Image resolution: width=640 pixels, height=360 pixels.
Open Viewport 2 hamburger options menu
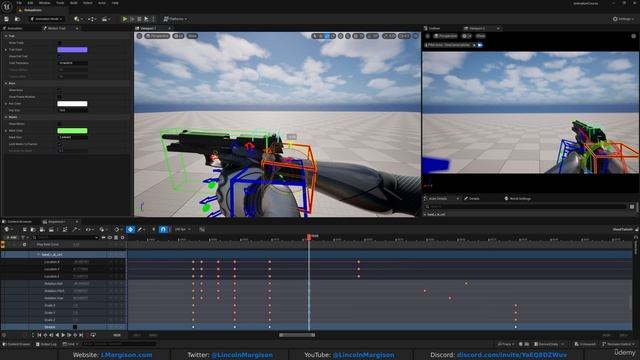[x=427, y=36]
